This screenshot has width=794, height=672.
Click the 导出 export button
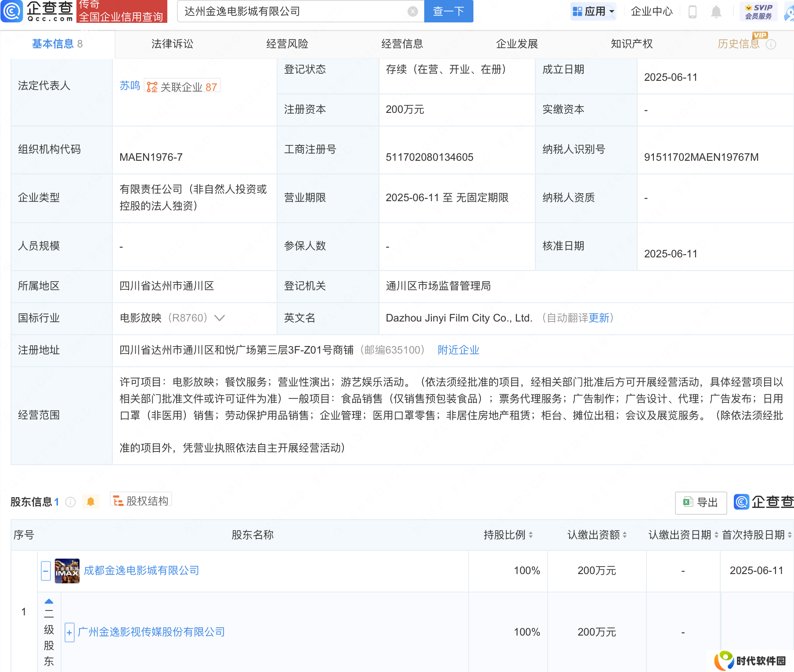pos(700,502)
